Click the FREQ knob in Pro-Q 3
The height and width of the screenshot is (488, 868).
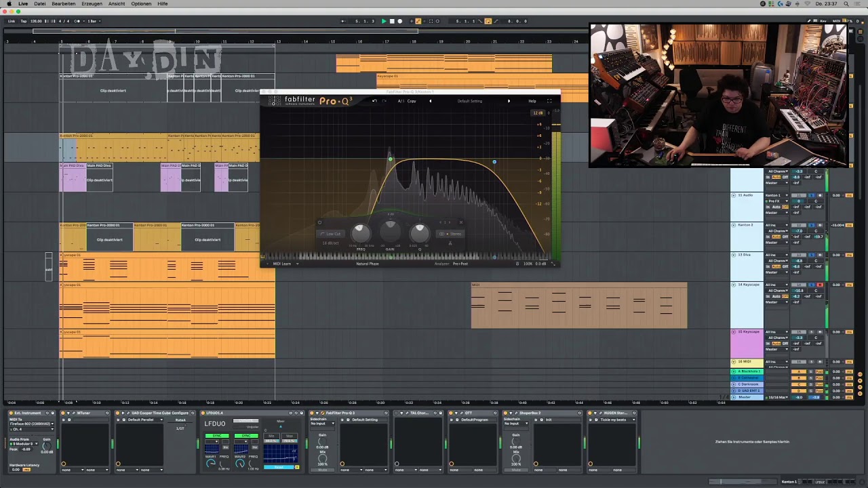(x=361, y=233)
